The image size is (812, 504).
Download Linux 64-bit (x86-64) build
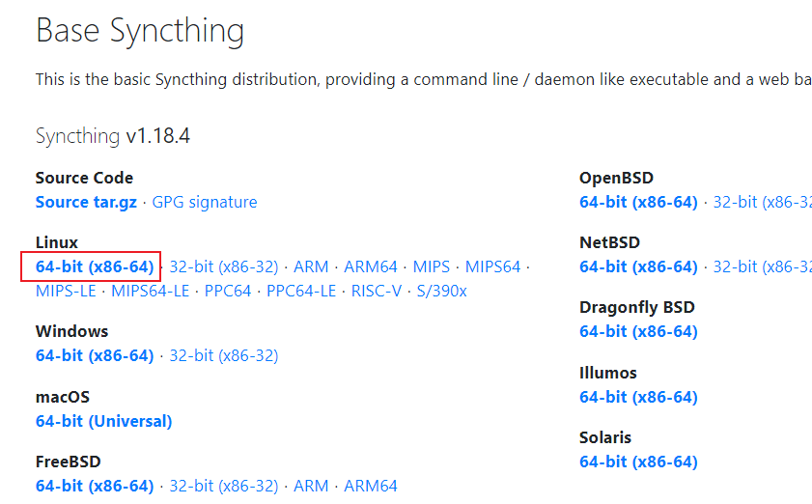click(95, 266)
